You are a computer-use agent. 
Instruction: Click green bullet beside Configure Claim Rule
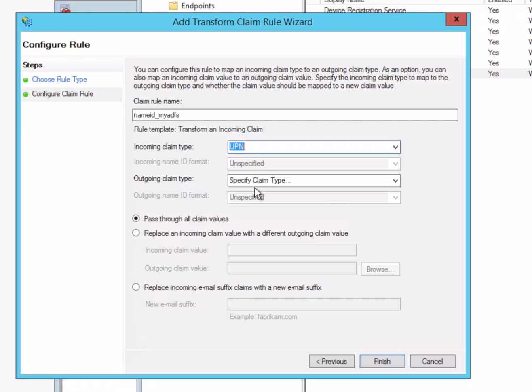[26, 94]
